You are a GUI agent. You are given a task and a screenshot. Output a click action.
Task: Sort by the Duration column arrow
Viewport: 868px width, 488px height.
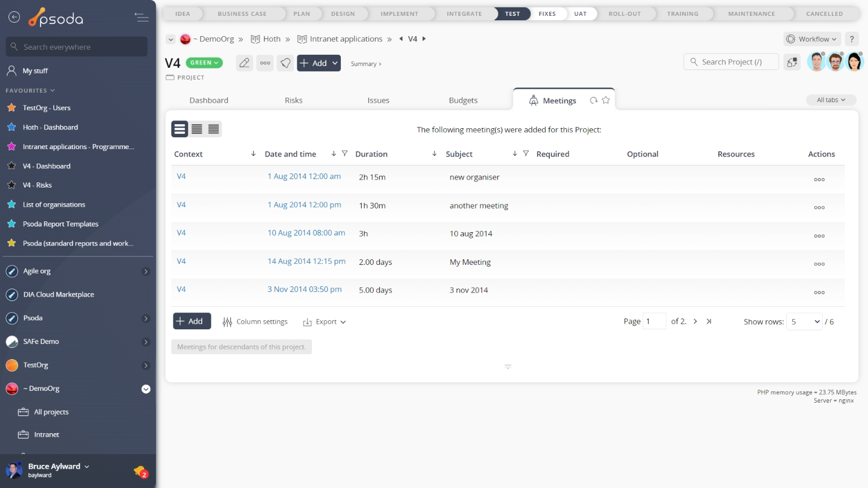click(x=434, y=154)
